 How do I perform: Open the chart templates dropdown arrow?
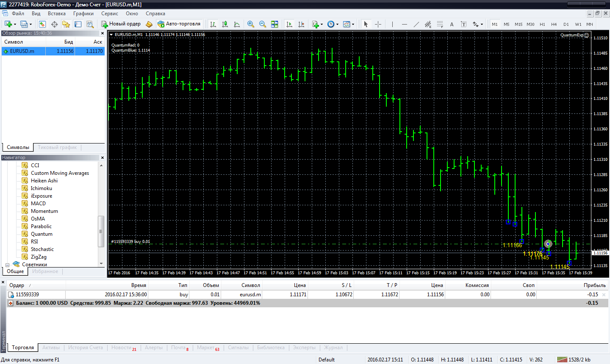[353, 24]
